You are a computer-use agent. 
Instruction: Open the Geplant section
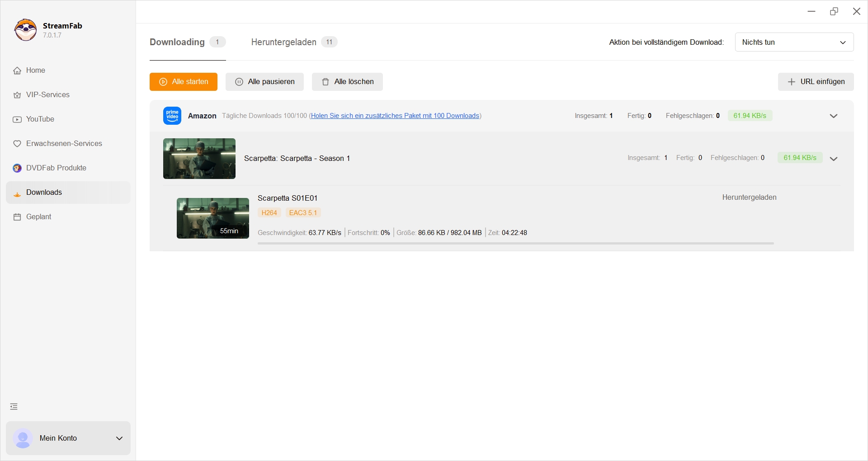click(x=38, y=216)
